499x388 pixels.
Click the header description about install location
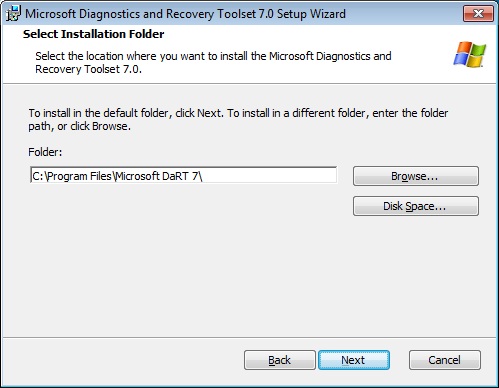tap(213, 62)
